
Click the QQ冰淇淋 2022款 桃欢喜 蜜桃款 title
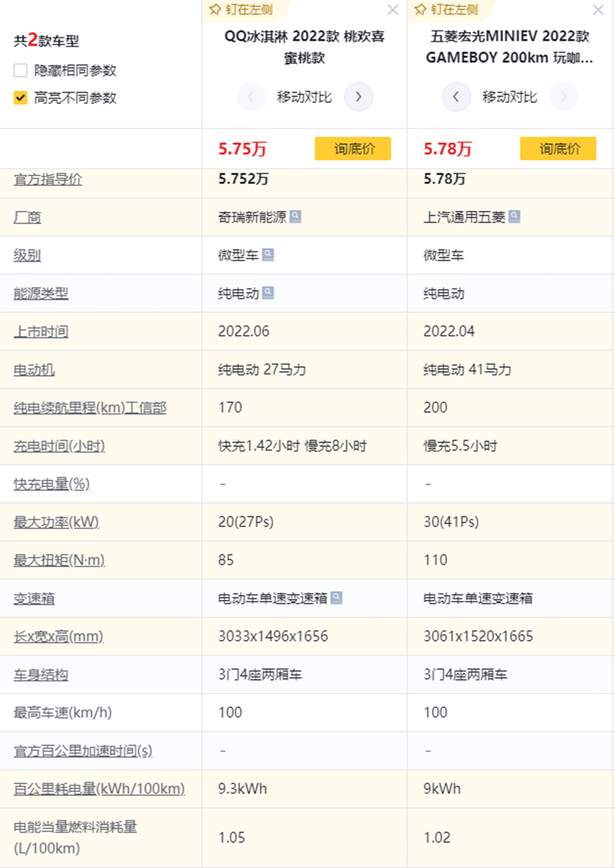click(x=305, y=47)
